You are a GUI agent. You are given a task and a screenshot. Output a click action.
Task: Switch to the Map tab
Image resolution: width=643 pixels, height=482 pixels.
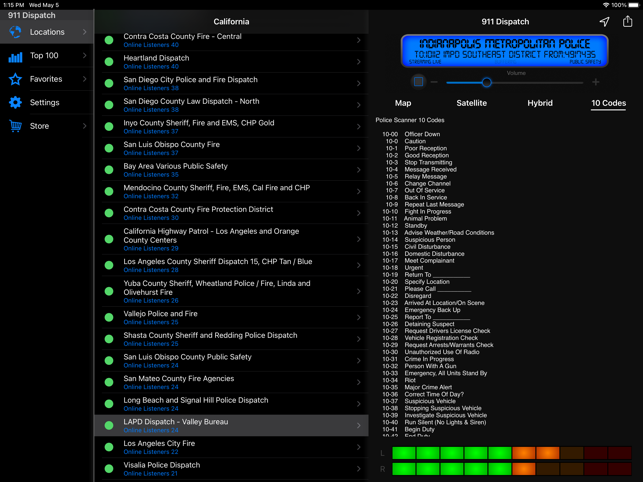(403, 103)
